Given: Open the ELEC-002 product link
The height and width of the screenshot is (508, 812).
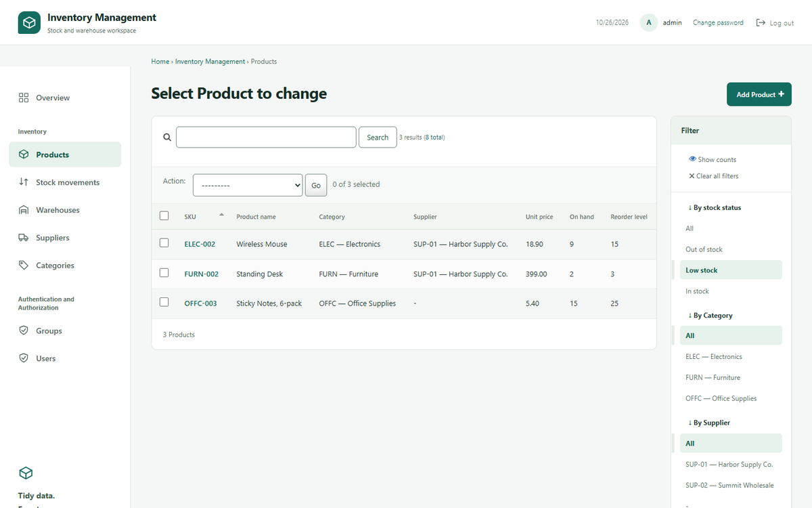Looking at the screenshot, I should coord(200,245).
